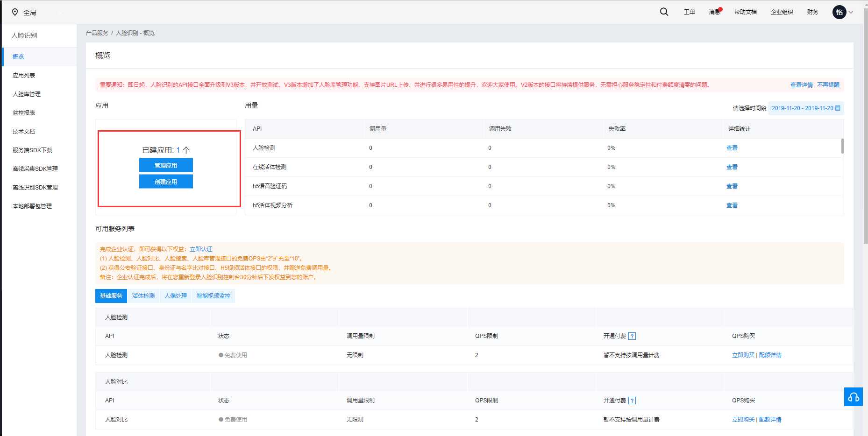Open 消息 notifications
The height and width of the screenshot is (436, 868).
tap(714, 12)
